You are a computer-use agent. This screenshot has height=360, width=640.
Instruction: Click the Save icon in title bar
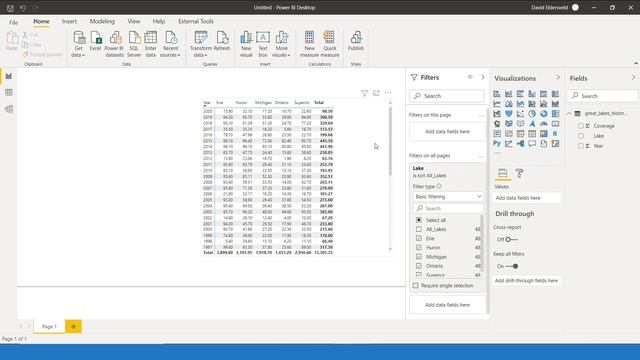coord(10,8)
